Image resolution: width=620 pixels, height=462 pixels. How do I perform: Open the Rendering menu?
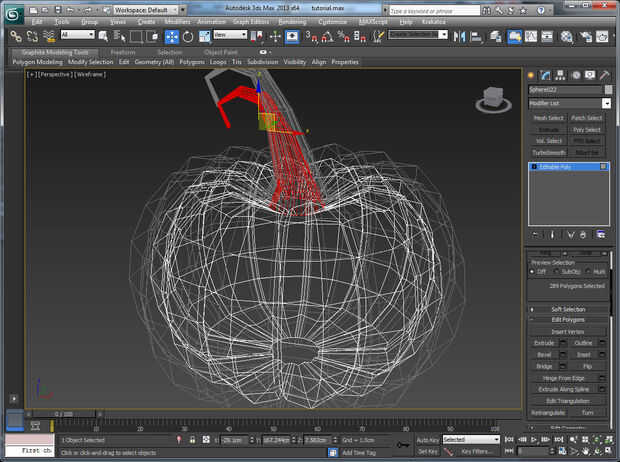(x=292, y=21)
